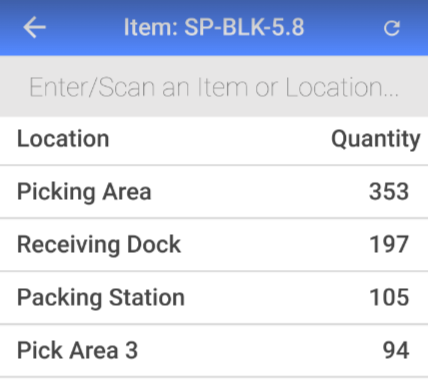The width and height of the screenshot is (428, 381).
Task: Click the blue app header bar
Action: tap(214, 28)
